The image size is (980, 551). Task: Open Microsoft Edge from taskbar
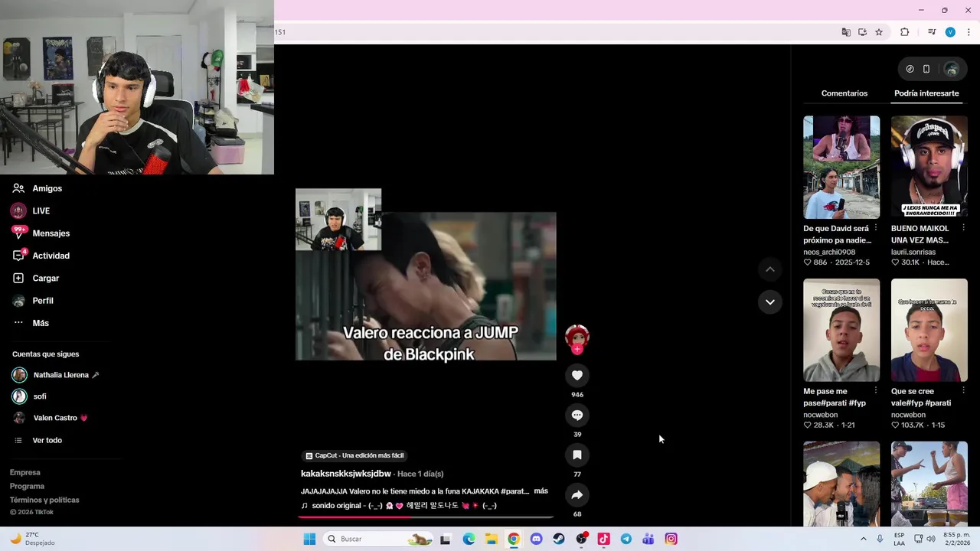(469, 539)
